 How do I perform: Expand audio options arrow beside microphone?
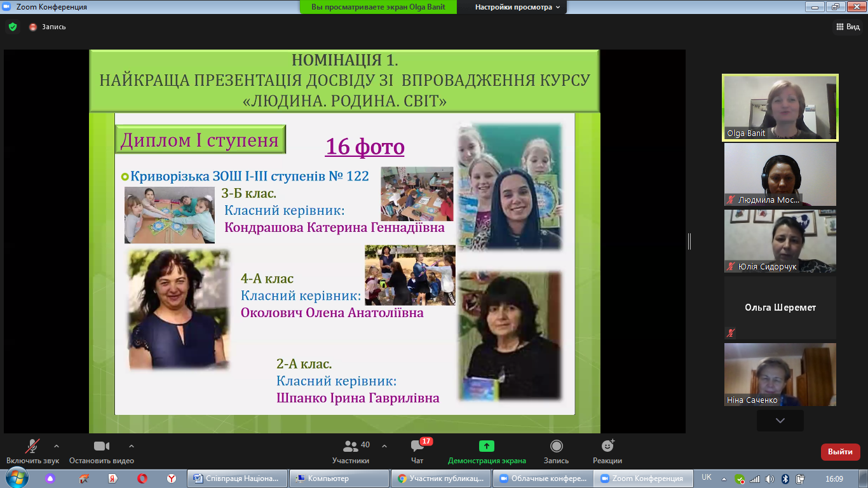pyautogui.click(x=57, y=445)
